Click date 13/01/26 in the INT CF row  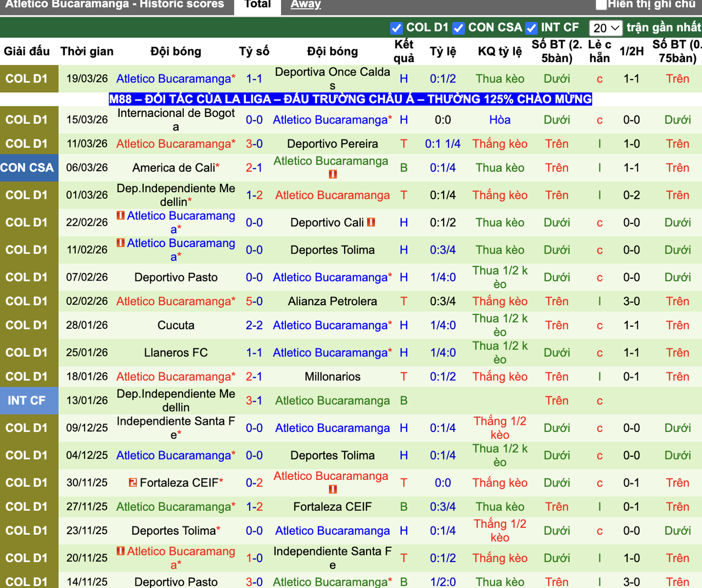(87, 401)
